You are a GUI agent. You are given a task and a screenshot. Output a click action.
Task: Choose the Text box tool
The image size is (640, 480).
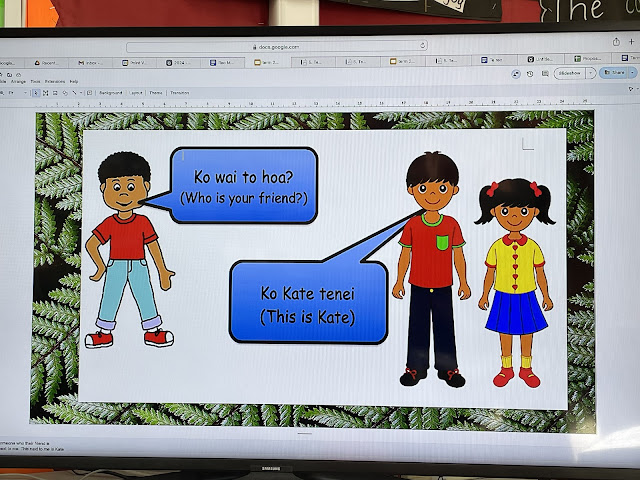tap(46, 93)
